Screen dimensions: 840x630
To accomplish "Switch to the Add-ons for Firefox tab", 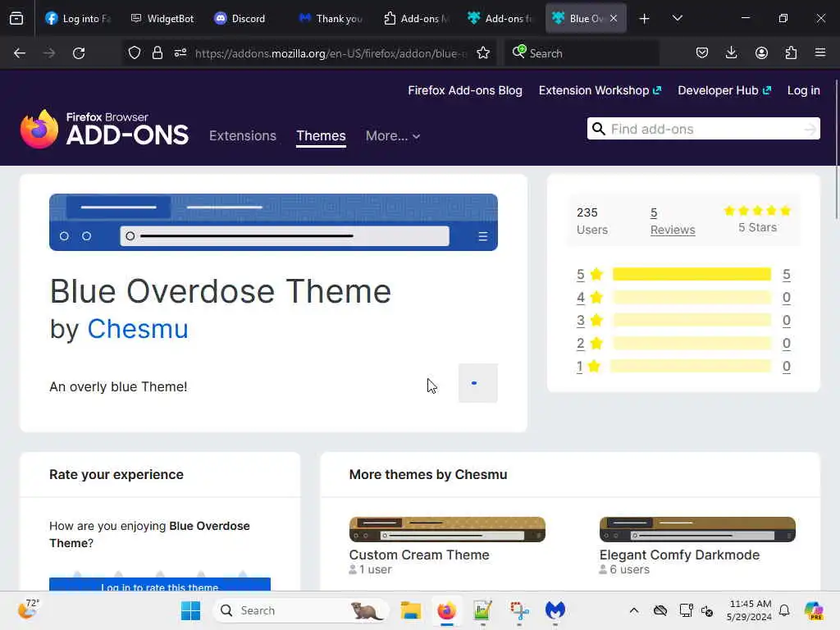I will pyautogui.click(x=500, y=18).
